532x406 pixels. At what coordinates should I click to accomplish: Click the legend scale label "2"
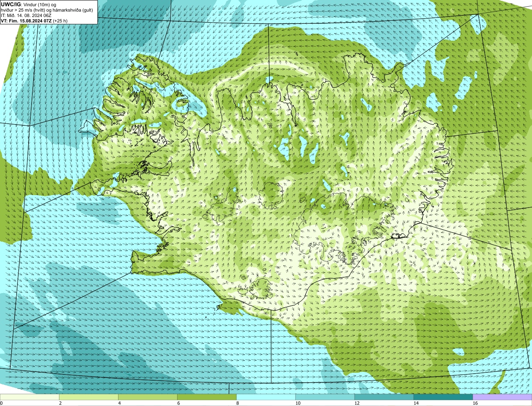click(x=60, y=403)
